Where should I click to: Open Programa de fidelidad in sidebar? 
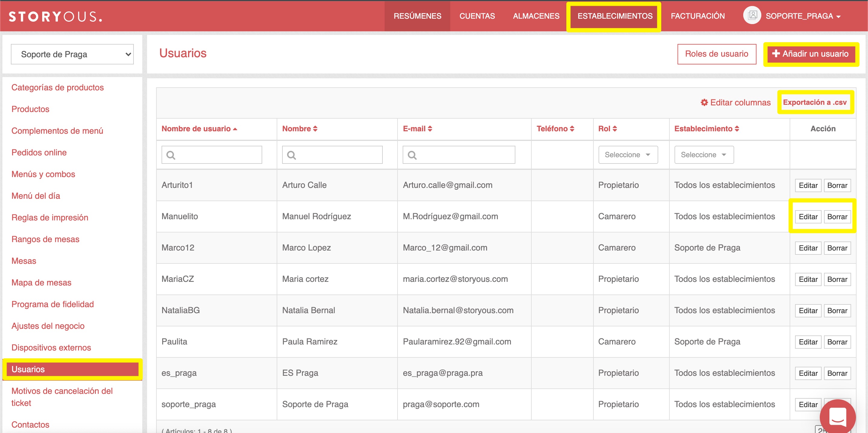coord(52,304)
